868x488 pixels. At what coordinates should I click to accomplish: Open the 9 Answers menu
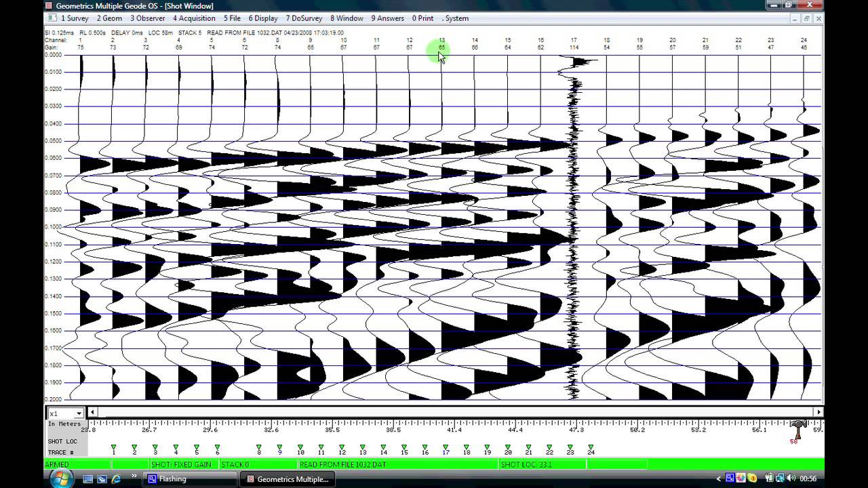[387, 18]
